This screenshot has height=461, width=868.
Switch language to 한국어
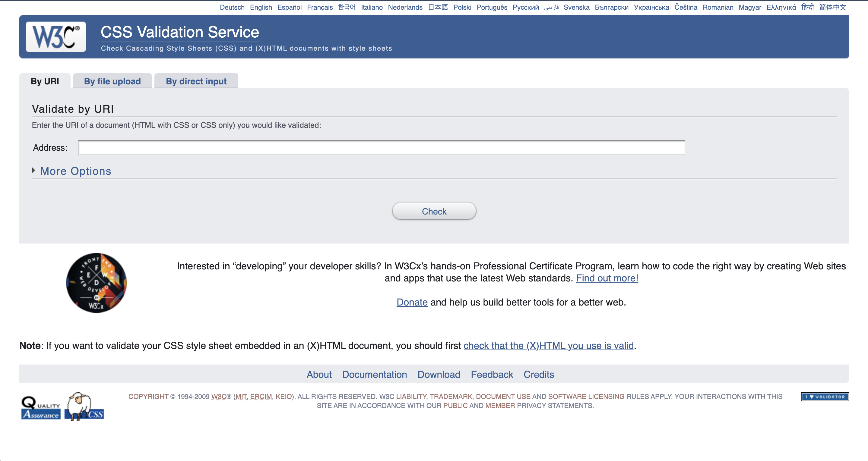click(347, 8)
